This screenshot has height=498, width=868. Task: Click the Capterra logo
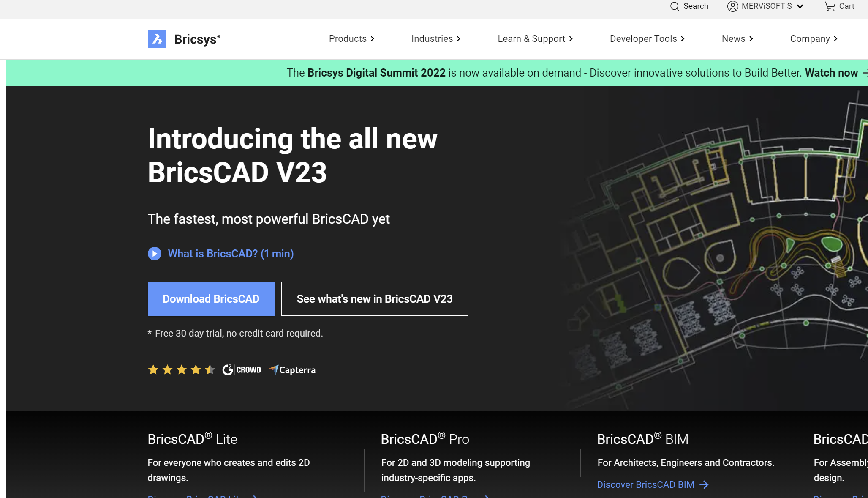pyautogui.click(x=292, y=370)
